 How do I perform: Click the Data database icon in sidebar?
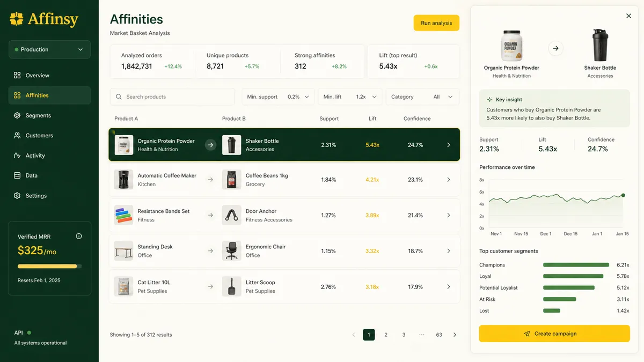click(17, 175)
